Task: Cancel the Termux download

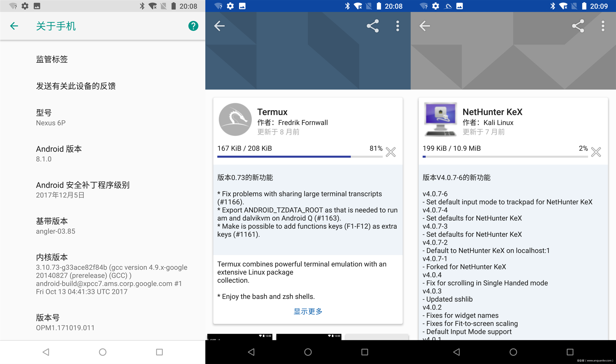Action: coord(391,152)
